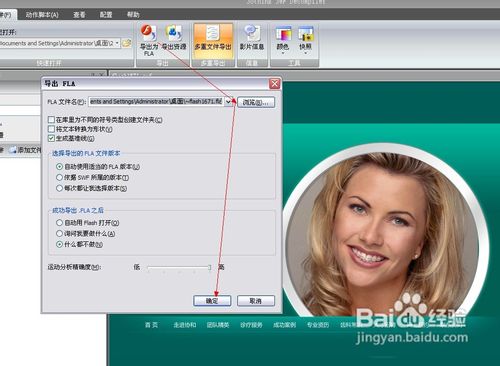Screen dimensions: 500x366
Task: Open the 颜色 color tool
Action: click(283, 38)
